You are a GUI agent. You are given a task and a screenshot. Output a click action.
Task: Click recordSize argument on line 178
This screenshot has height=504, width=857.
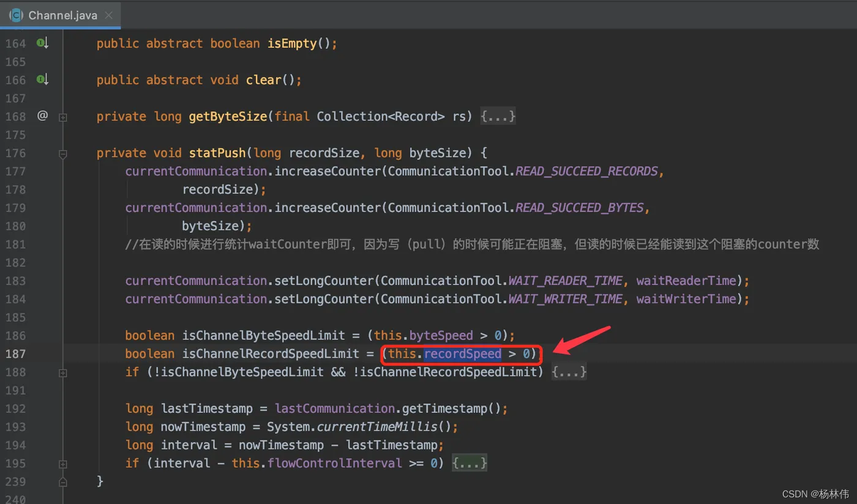click(x=218, y=190)
